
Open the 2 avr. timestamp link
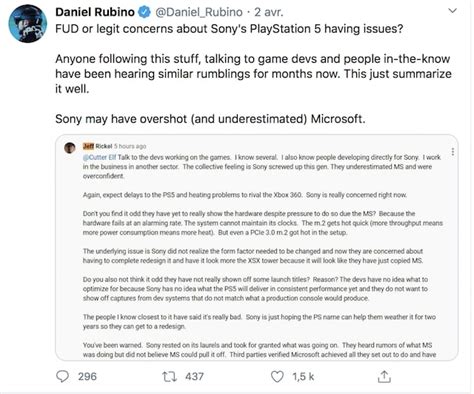269,12
